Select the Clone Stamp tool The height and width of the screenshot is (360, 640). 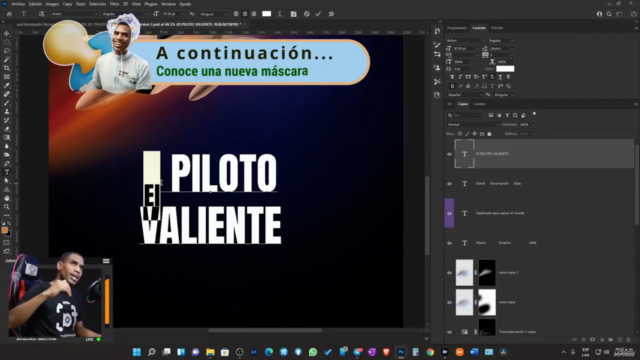coord(7,111)
